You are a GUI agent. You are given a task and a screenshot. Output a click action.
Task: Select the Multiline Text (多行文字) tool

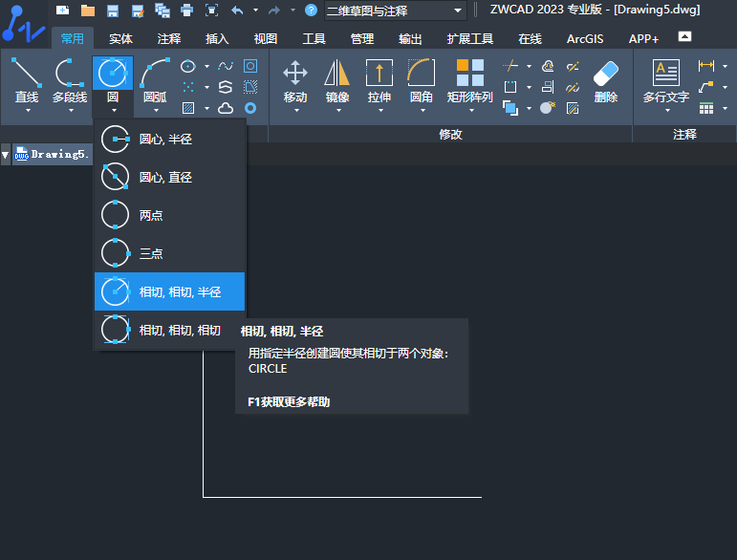point(666,80)
